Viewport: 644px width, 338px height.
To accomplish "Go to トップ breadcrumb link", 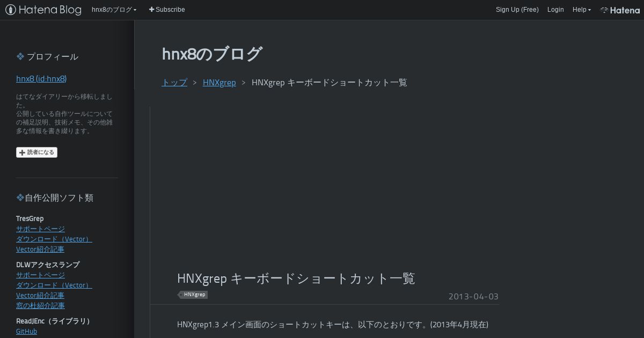I will tap(174, 82).
